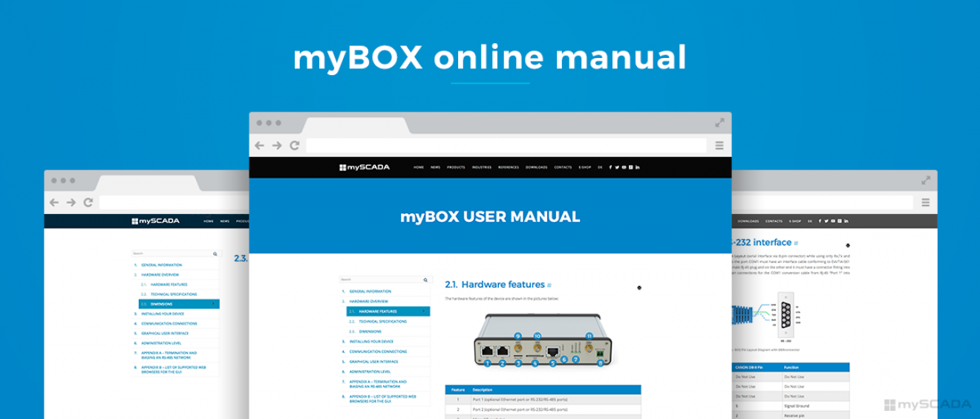Open REFERENCES in front window navigation
Viewport: 980px width, 419px height.
click(x=509, y=167)
